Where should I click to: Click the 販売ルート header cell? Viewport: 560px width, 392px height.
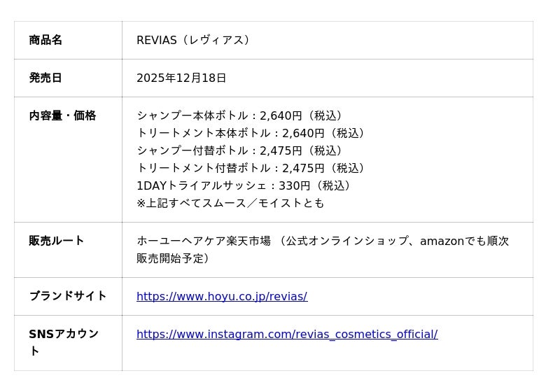click(x=57, y=241)
